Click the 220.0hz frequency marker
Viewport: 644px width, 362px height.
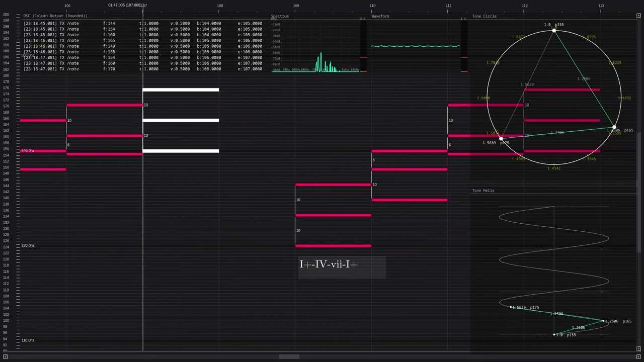[x=28, y=245]
